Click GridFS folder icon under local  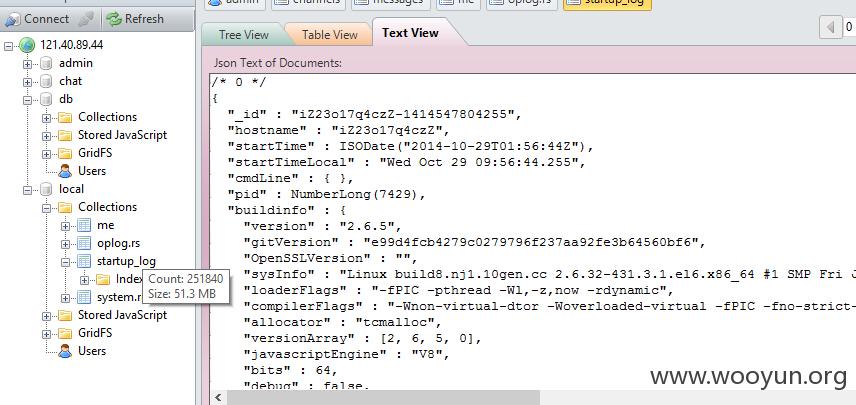point(65,333)
